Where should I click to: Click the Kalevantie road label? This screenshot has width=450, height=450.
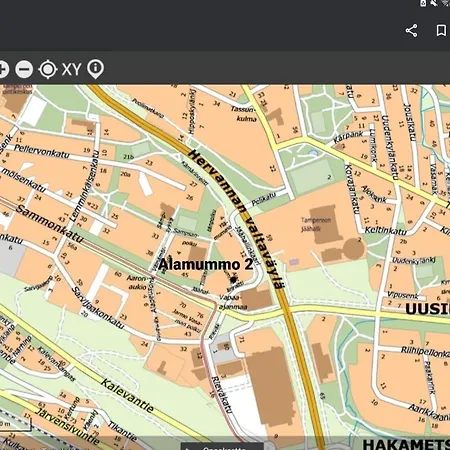pyautogui.click(x=127, y=396)
